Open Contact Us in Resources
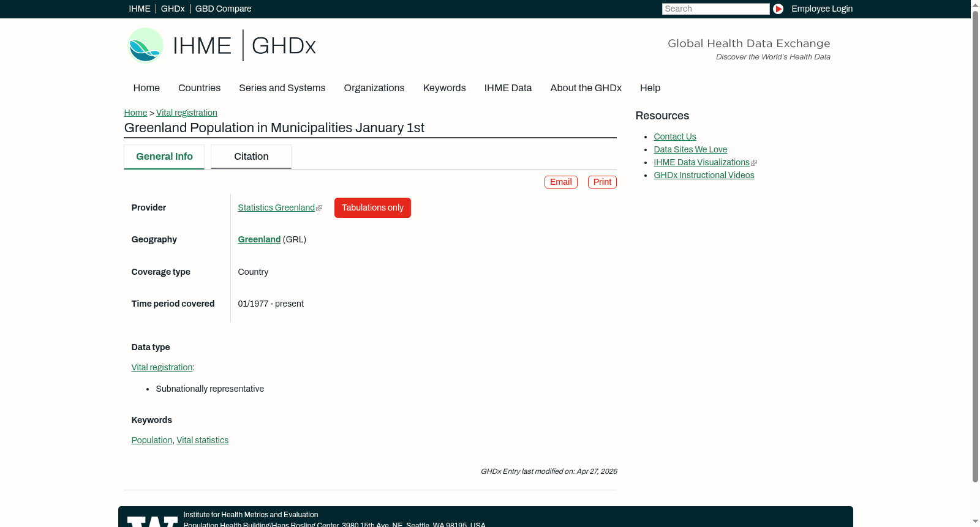Viewport: 980px width, 527px height. click(675, 136)
